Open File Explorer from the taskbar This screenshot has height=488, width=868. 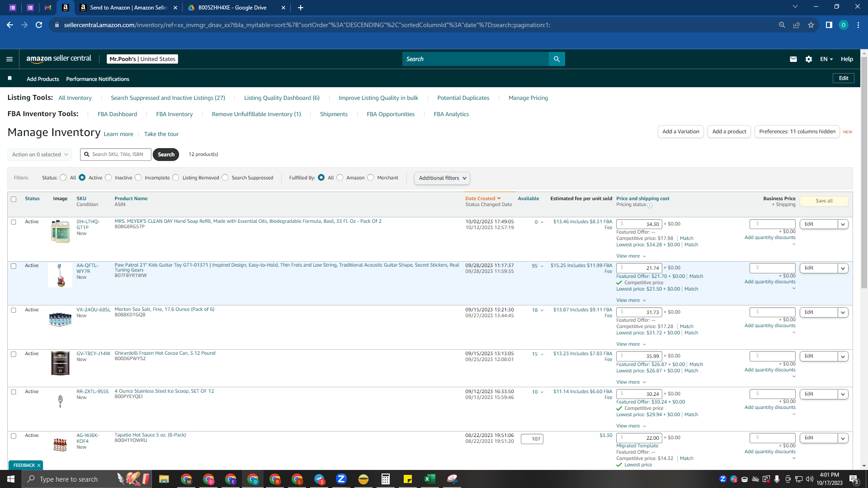(x=164, y=479)
